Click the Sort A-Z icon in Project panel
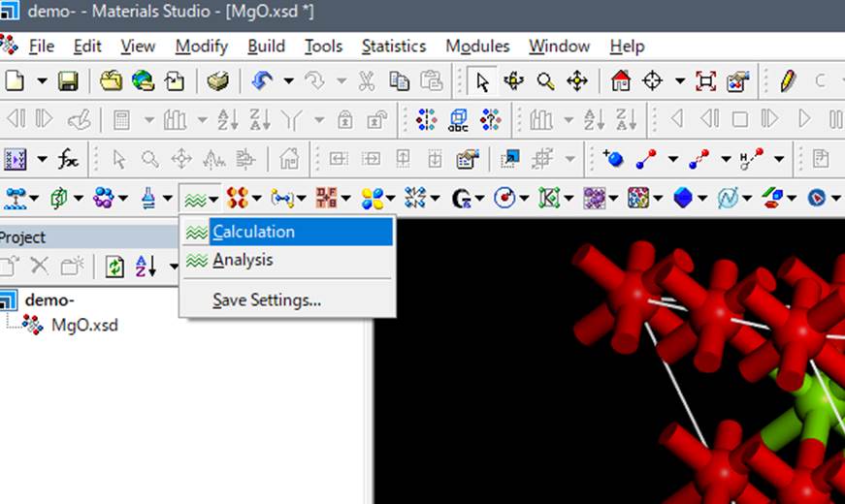Image resolution: width=845 pixels, height=504 pixels. [x=146, y=267]
